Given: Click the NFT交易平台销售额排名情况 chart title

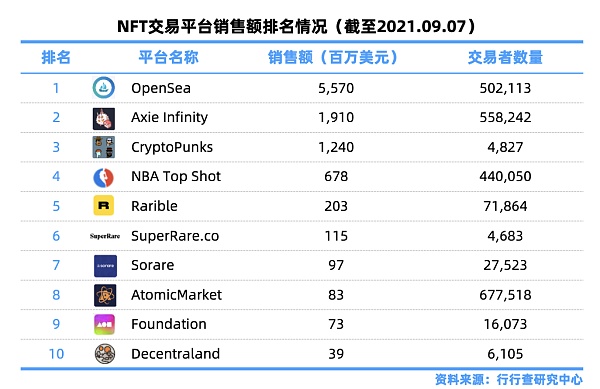Looking at the screenshot, I should point(297,26).
